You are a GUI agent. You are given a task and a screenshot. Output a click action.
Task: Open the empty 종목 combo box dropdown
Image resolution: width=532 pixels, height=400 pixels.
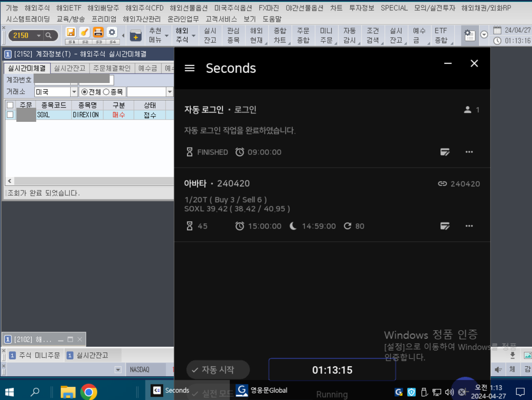pos(170,92)
